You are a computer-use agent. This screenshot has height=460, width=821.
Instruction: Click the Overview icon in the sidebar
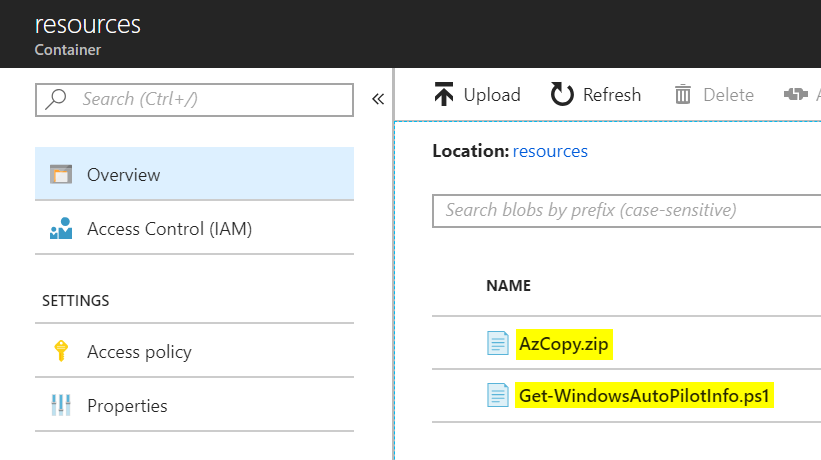click(61, 175)
